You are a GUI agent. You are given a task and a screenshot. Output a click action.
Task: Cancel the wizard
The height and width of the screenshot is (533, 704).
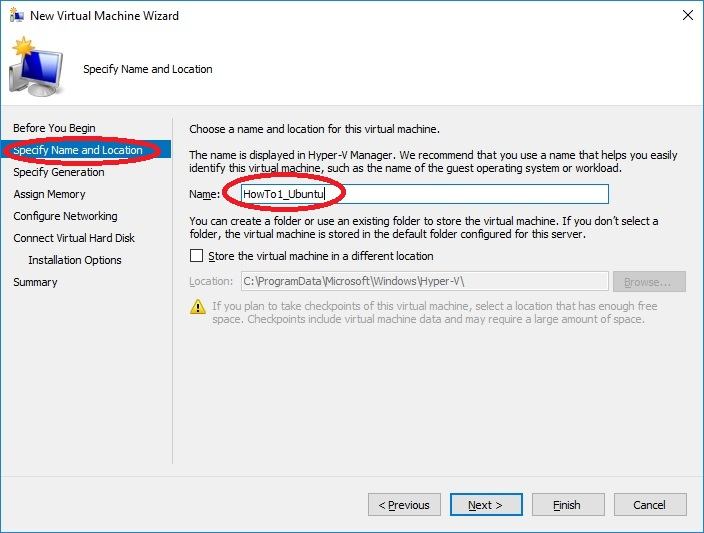click(x=650, y=505)
